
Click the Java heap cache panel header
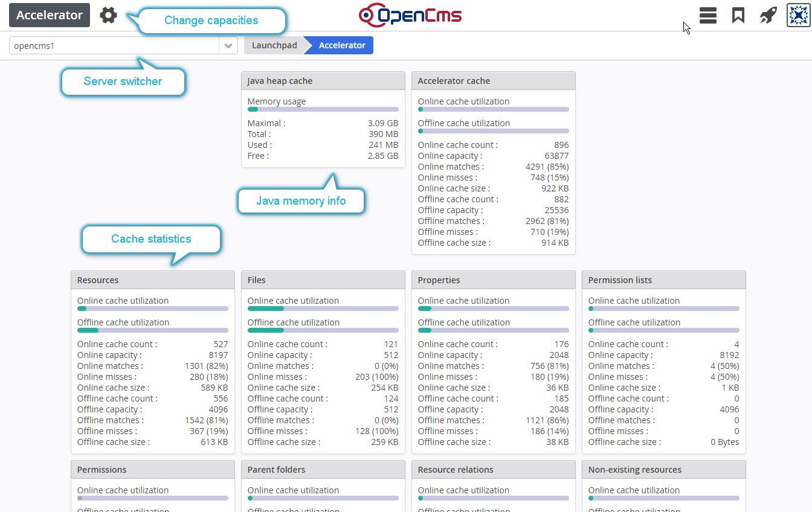click(323, 81)
